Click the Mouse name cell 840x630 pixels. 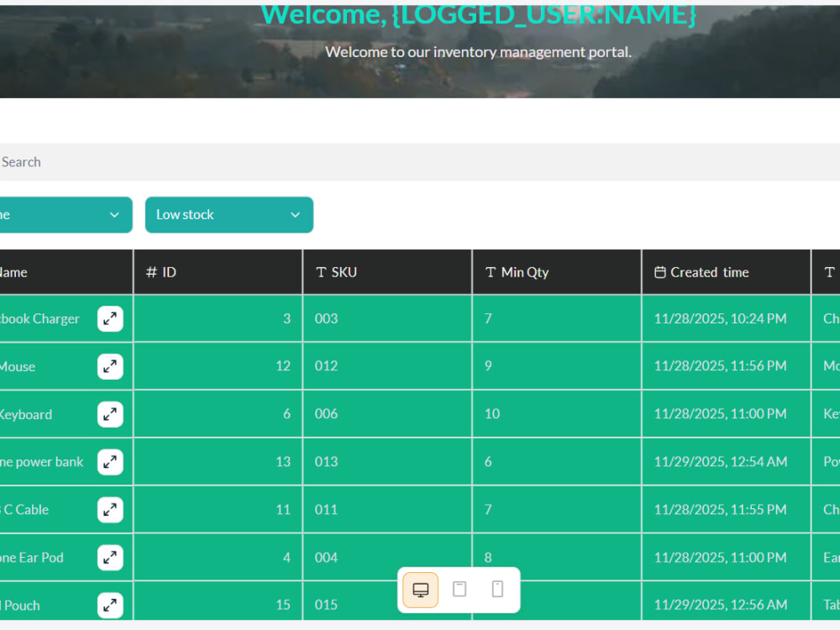(66, 366)
